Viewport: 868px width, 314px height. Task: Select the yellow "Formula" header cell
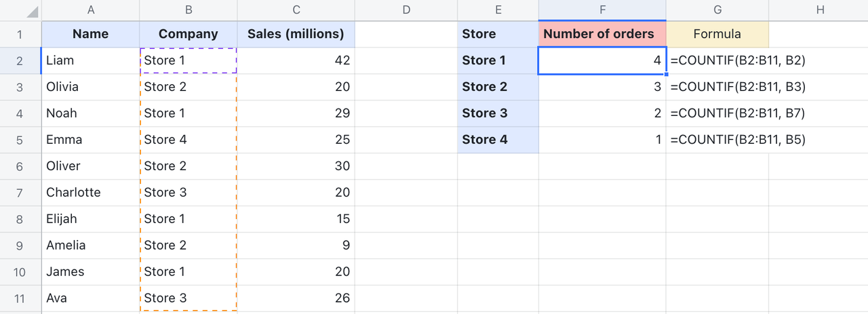717,34
